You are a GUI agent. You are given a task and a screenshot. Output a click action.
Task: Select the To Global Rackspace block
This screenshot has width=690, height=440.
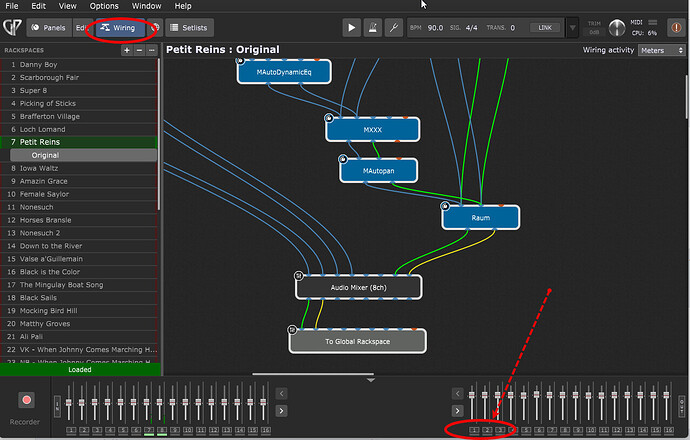click(x=357, y=341)
